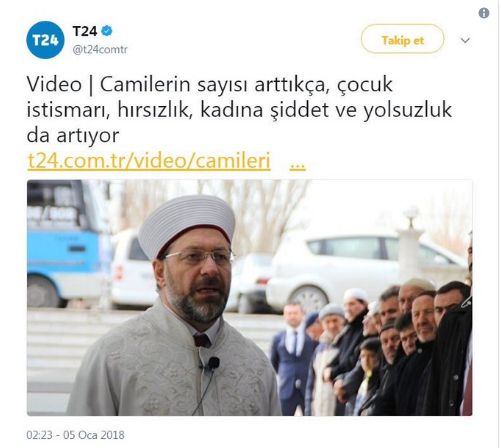Open the t24.com.tr/video/camileri link
This screenshot has width=501, height=448.
pos(149,161)
